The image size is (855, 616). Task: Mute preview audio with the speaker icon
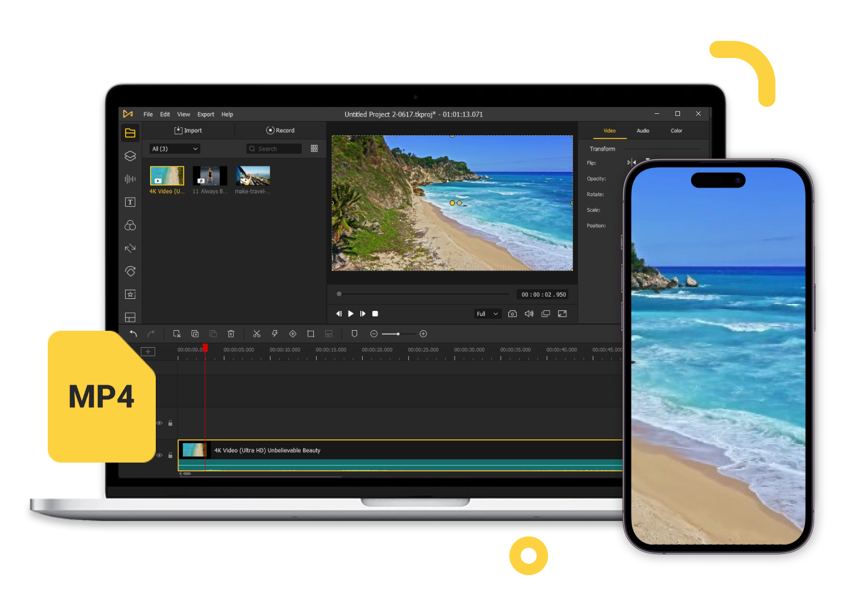(529, 313)
